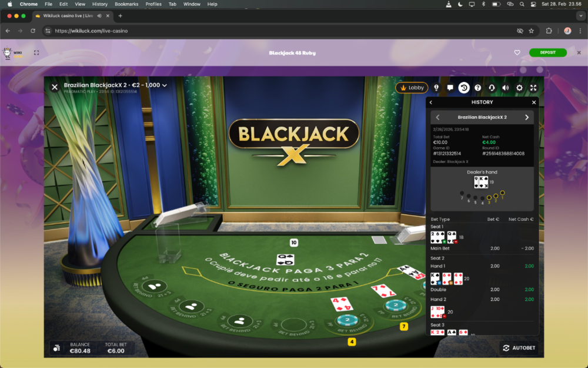Open the Bookmarks menu in menu bar

126,4
